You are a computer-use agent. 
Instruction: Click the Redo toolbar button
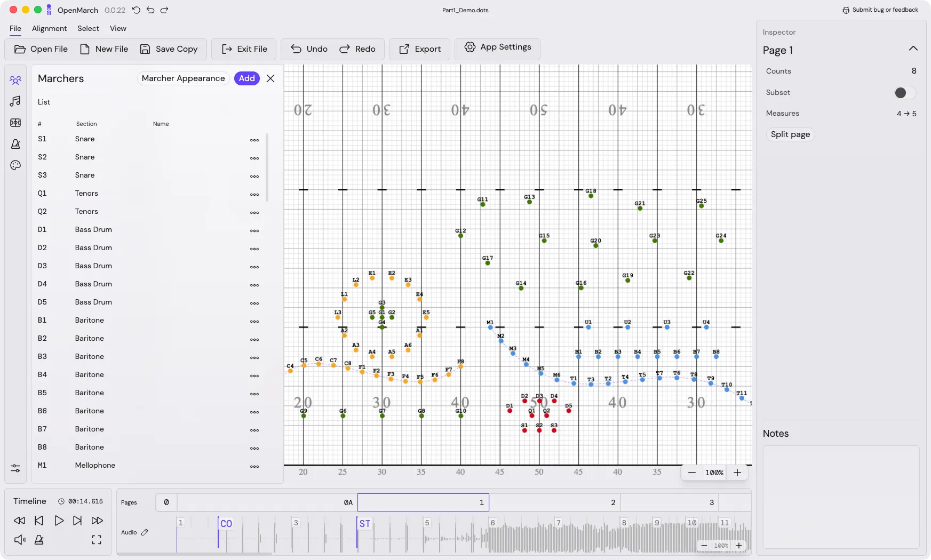point(357,49)
